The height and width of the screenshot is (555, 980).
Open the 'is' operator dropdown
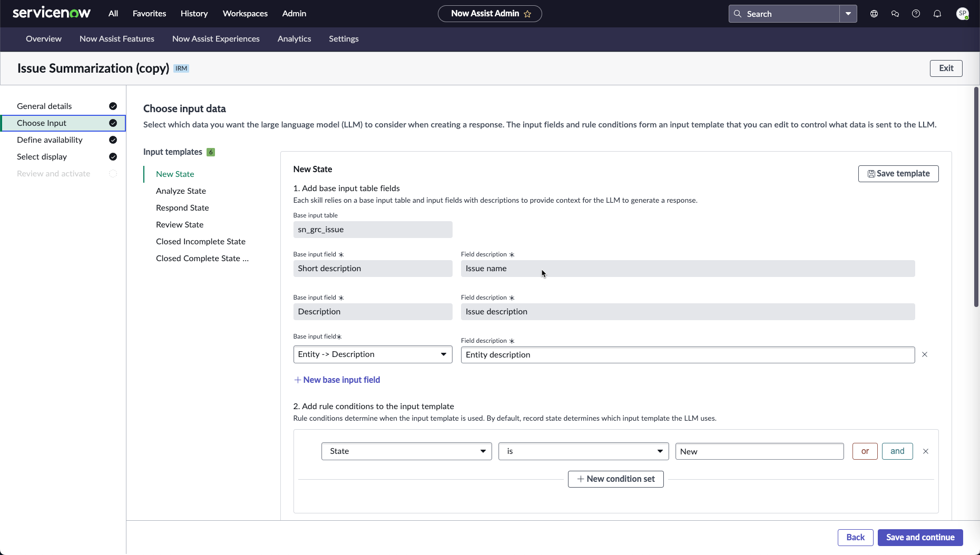click(583, 451)
